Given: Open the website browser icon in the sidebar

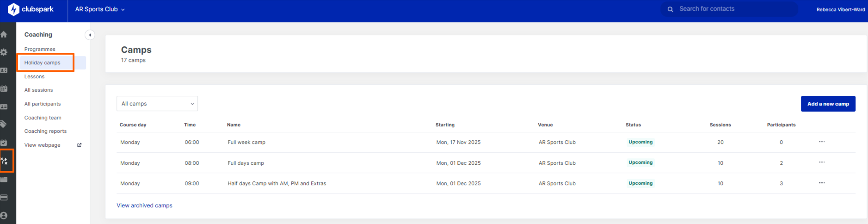Looking at the screenshot, I should [4, 179].
